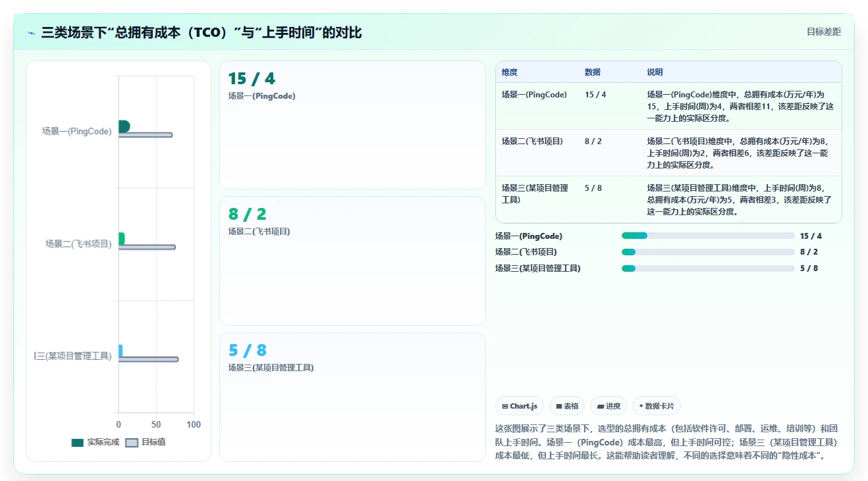This screenshot has width=868, height=481.
Task: Click the 三(某项目管理工具) chart axis label
Action: (x=73, y=357)
